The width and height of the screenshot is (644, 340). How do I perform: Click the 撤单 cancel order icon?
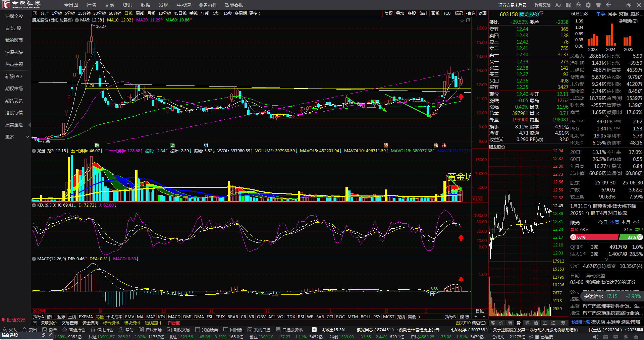pyautogui.click(x=50, y=330)
